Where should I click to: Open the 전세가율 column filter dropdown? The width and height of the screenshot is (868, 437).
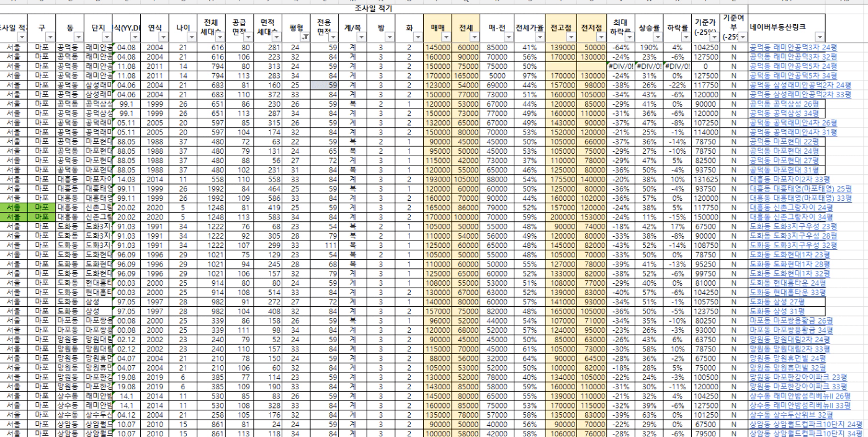tap(539, 38)
